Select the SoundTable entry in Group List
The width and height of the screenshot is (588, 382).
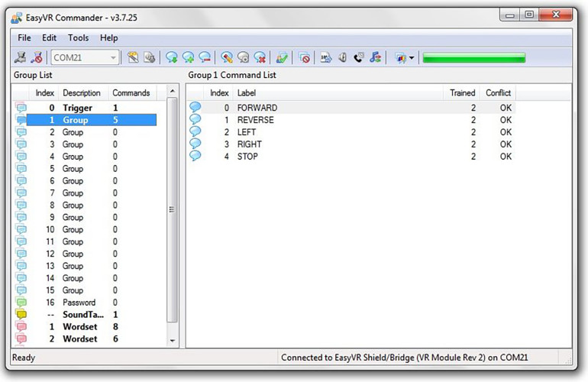84,315
